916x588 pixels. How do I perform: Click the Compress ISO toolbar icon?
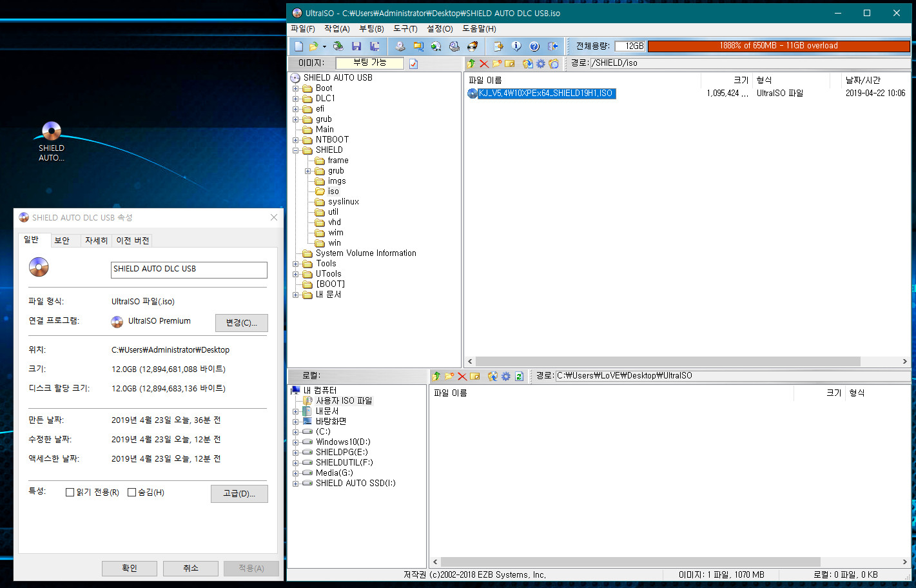pyautogui.click(x=418, y=46)
